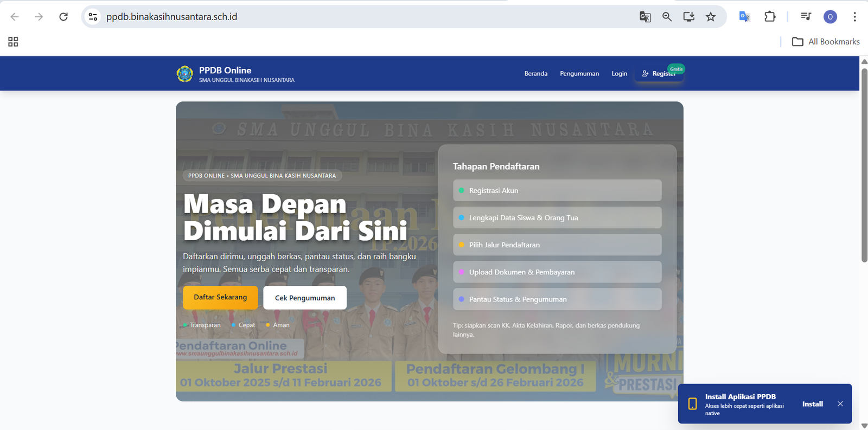Click the scrollbar down arrow

pos(864,426)
